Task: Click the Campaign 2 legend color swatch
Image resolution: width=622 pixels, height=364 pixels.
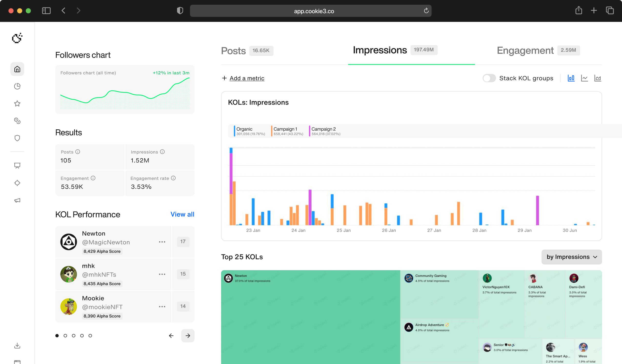Action: [310, 131]
